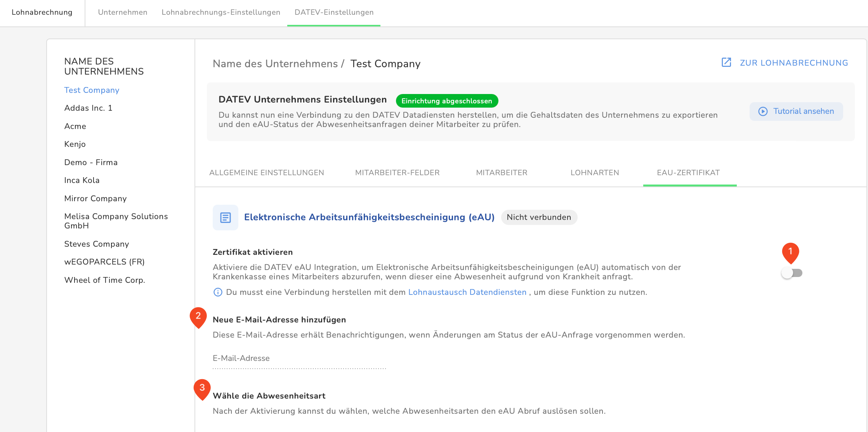Click red marker number 2
Screen dimensions: 868x432
pyautogui.click(x=198, y=316)
